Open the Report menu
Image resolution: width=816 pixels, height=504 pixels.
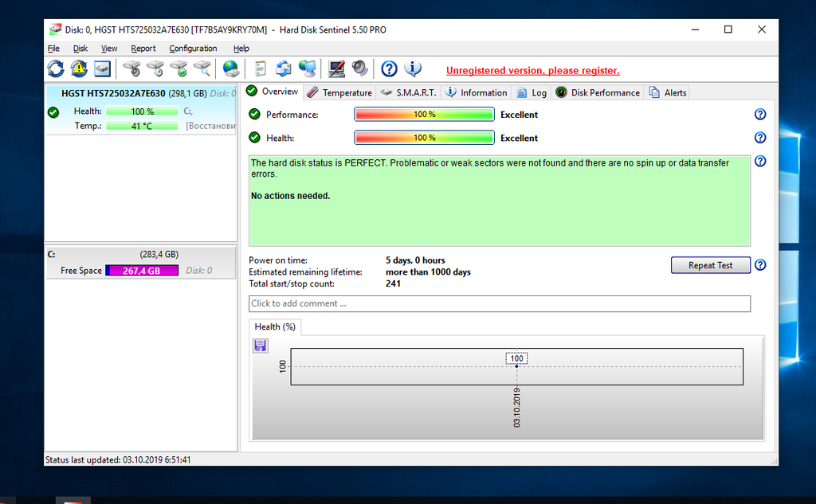tap(143, 49)
